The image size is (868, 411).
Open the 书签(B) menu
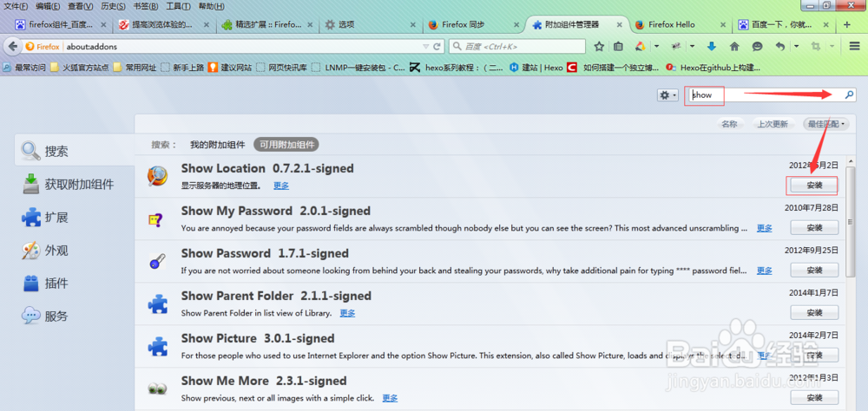click(x=146, y=7)
